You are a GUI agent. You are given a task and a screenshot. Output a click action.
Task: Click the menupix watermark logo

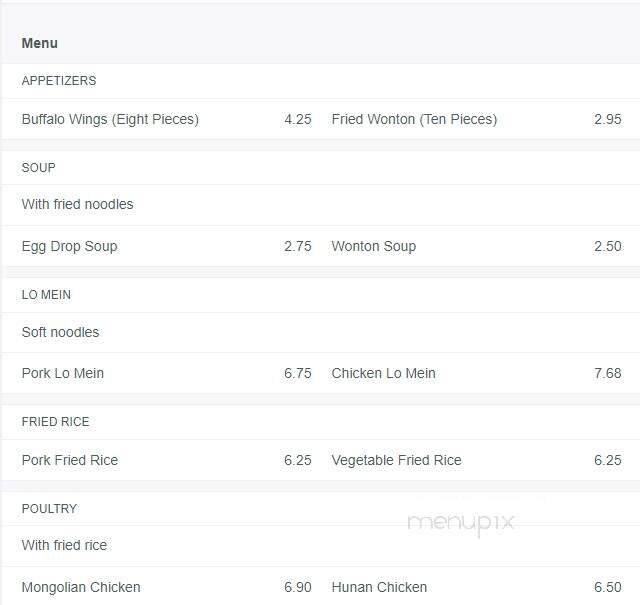[x=461, y=523]
